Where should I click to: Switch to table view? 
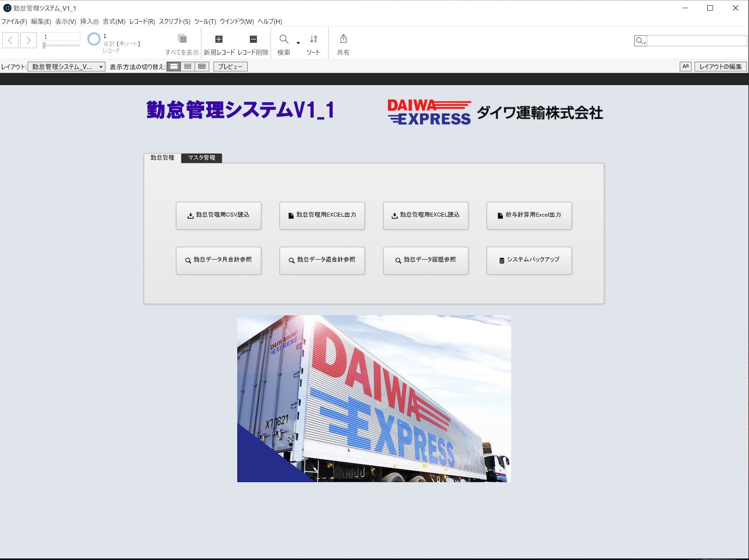[202, 66]
